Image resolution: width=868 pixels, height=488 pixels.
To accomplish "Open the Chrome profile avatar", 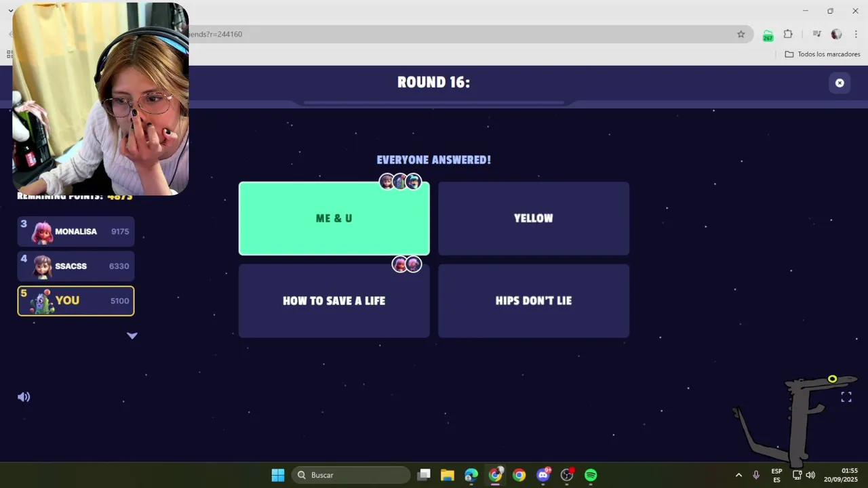I will point(836,34).
